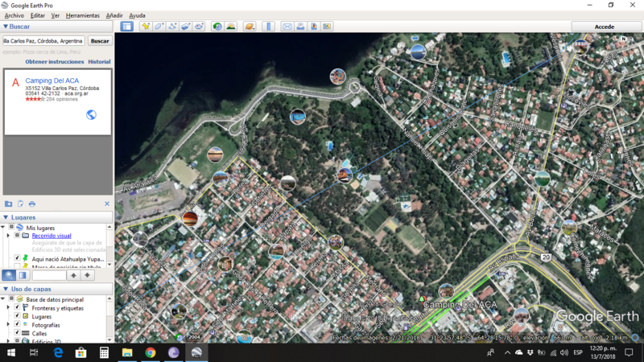Toggle the Recorrido visual checkbox

[17, 235]
